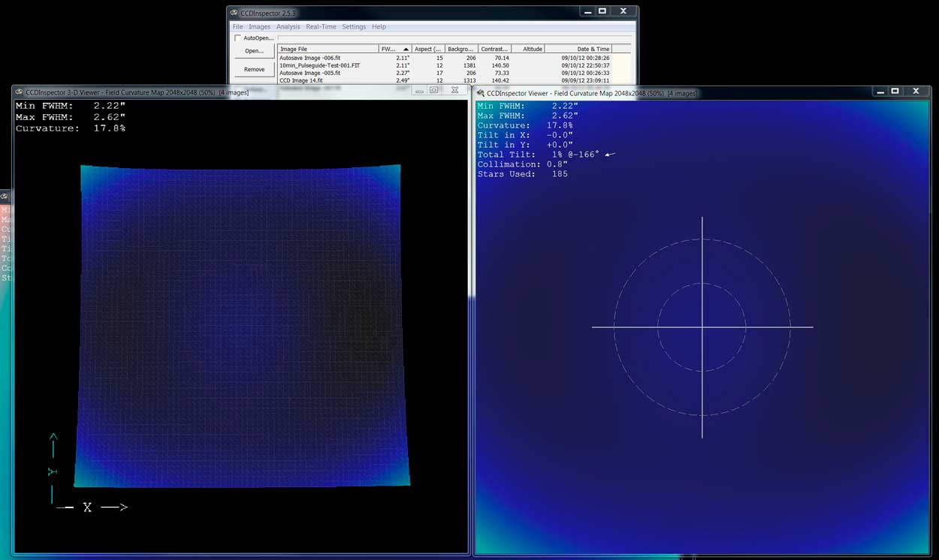
Task: Select 10min_Pulseguide-Test-001.FIT in the image list
Action: pos(319,65)
